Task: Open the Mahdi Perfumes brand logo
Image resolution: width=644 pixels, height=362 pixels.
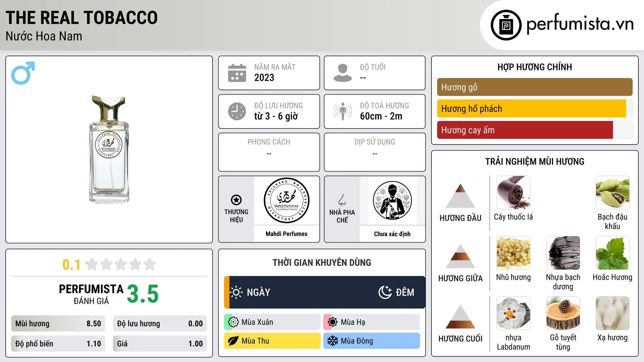Action: 286,200
